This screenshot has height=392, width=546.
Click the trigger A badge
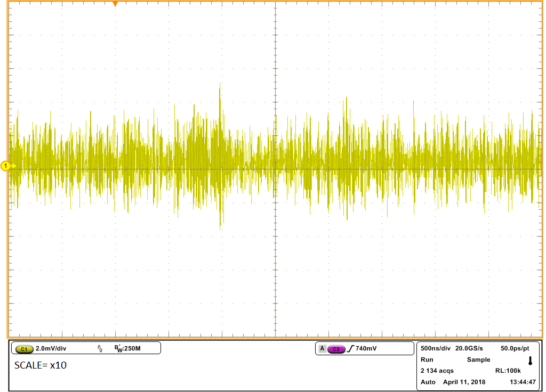click(322, 349)
